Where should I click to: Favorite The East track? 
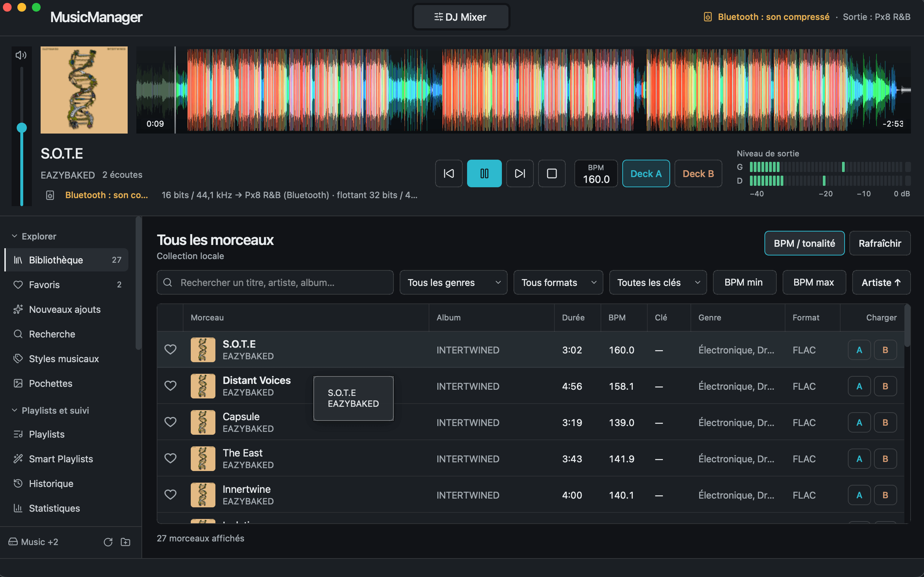[x=170, y=458]
